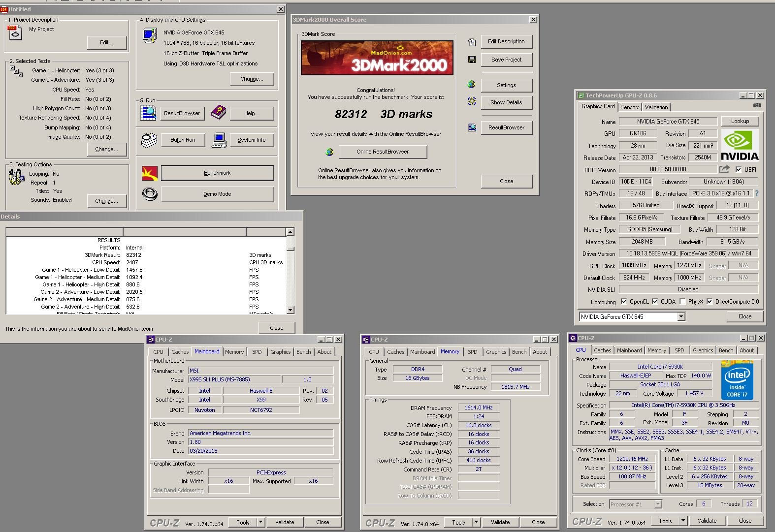
Task: Click the Save Project floppy disk icon
Action: (x=472, y=60)
